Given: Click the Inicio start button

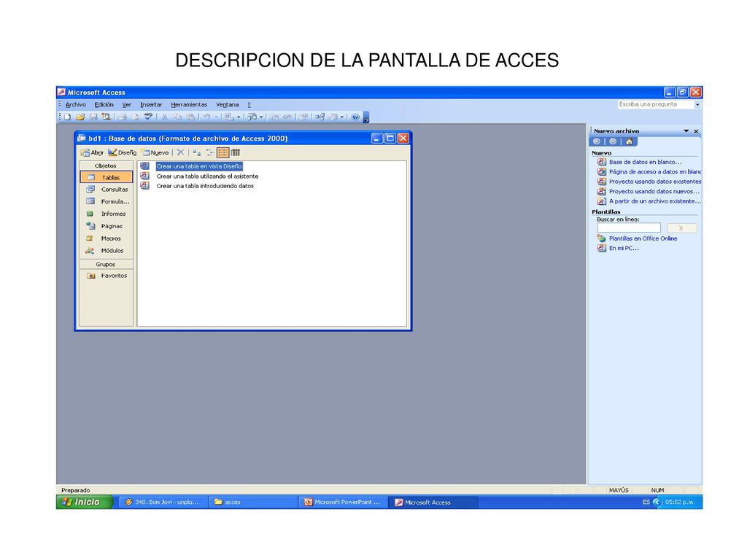Looking at the screenshot, I should click(85, 502).
